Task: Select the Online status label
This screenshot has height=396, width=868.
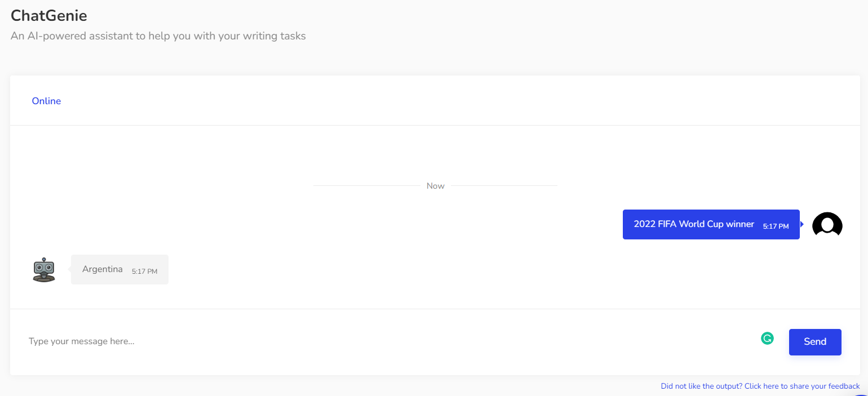Action: (x=46, y=101)
